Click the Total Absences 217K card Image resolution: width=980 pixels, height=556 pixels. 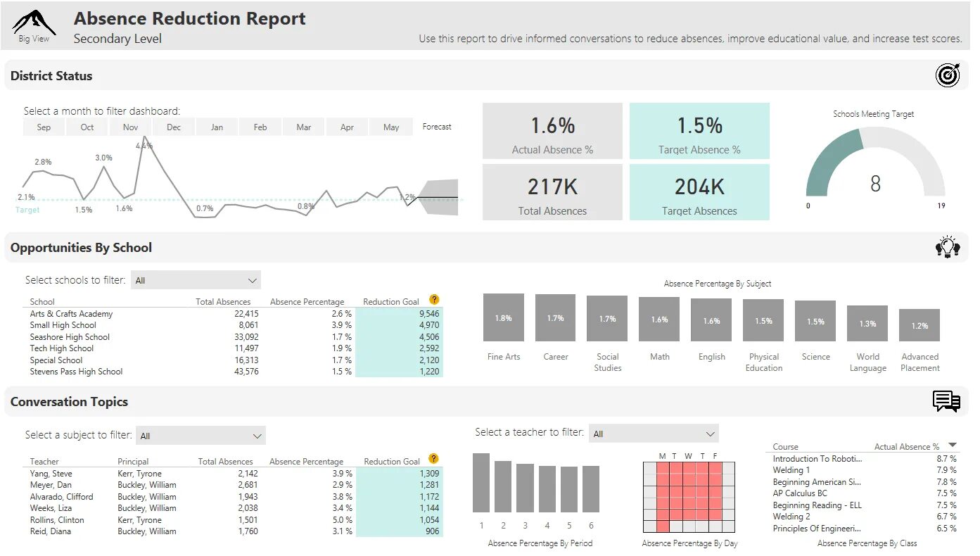click(x=552, y=192)
